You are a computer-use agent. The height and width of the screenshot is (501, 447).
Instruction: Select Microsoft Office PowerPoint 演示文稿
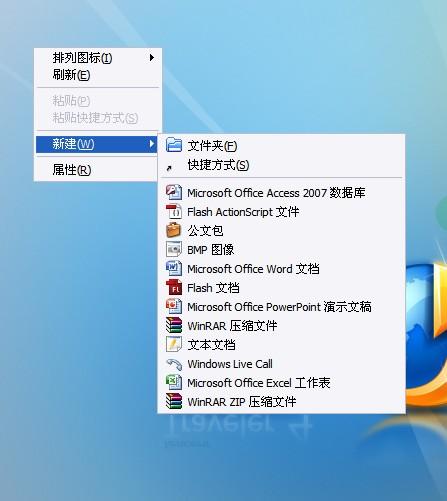coord(282,307)
